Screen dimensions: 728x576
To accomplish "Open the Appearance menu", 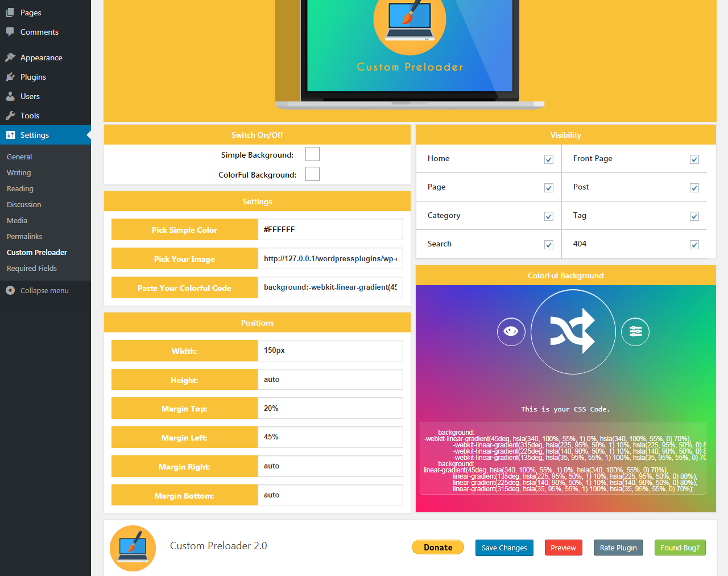I will tap(45, 57).
